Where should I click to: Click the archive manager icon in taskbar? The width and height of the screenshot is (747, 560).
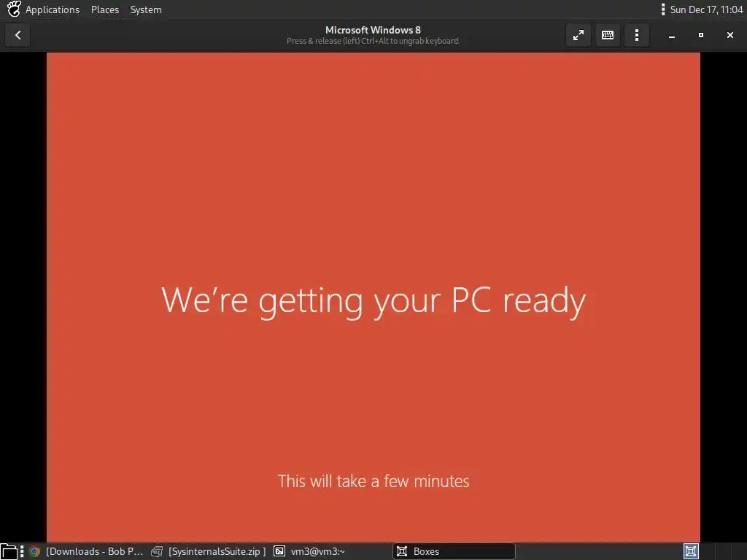[157, 551]
